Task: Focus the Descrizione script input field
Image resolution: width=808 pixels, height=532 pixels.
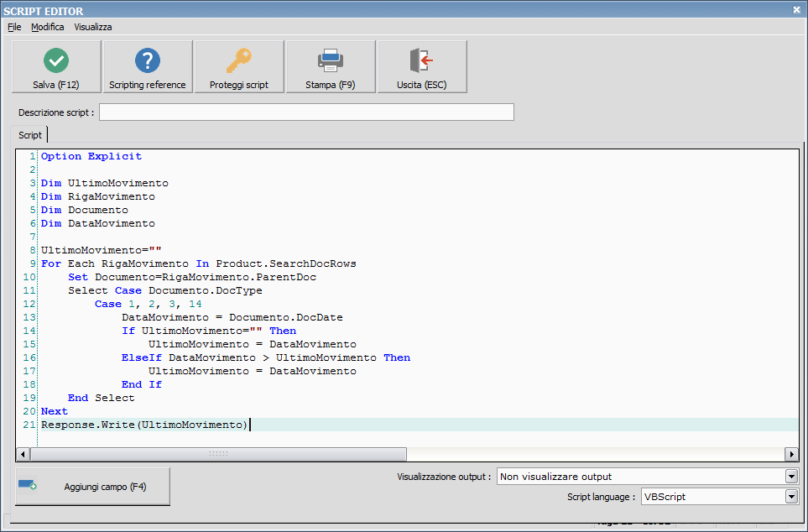Action: coord(306,112)
